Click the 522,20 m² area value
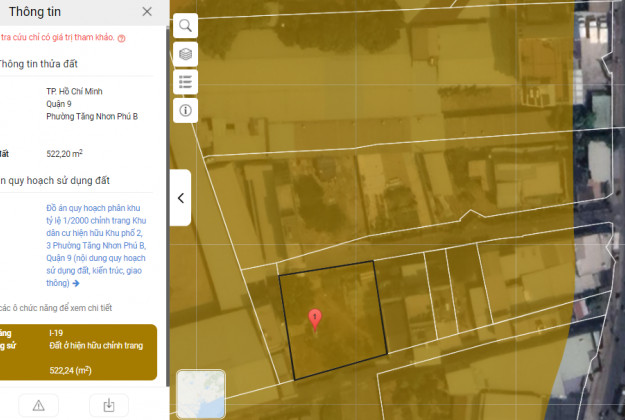The width and height of the screenshot is (625, 420). click(x=65, y=154)
